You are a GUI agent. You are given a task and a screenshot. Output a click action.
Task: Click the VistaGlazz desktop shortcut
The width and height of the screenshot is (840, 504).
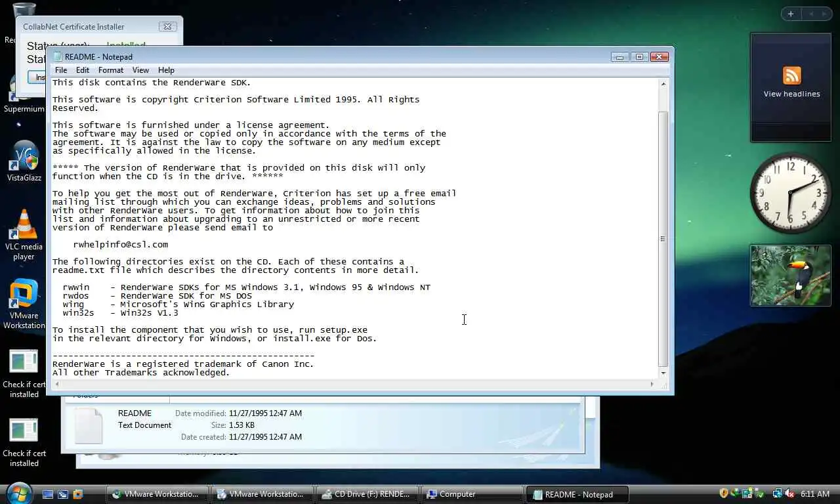[24, 161]
